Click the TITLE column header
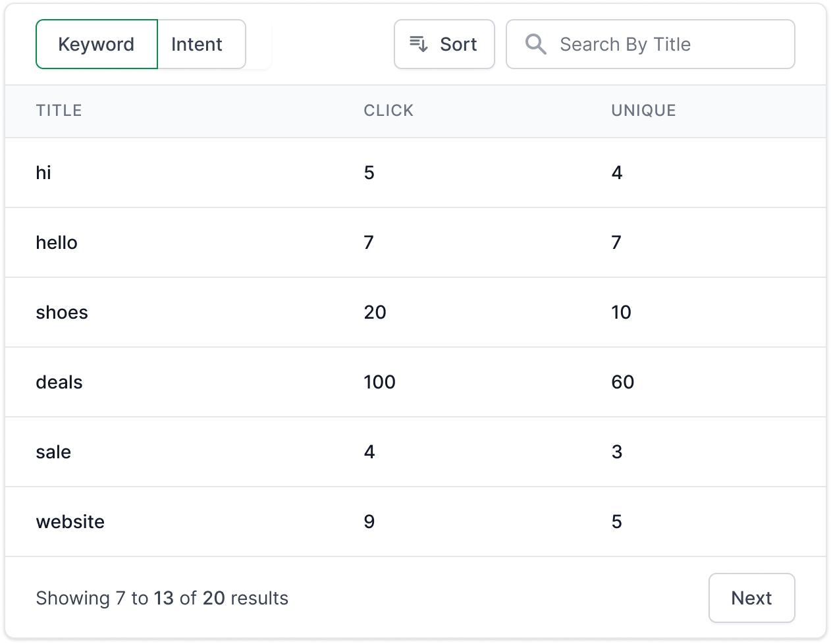Screen dimensions: 831x644 coord(59,111)
